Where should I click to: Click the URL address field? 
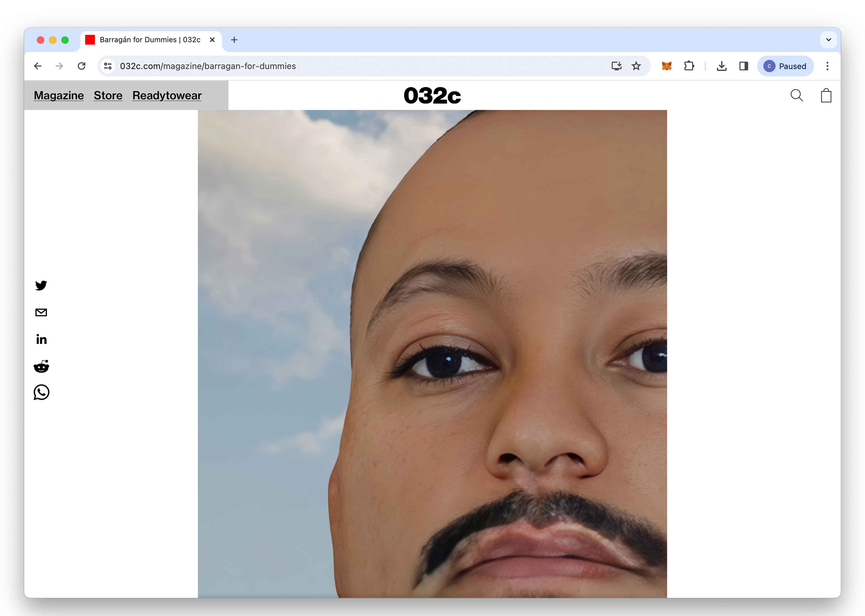pos(341,66)
